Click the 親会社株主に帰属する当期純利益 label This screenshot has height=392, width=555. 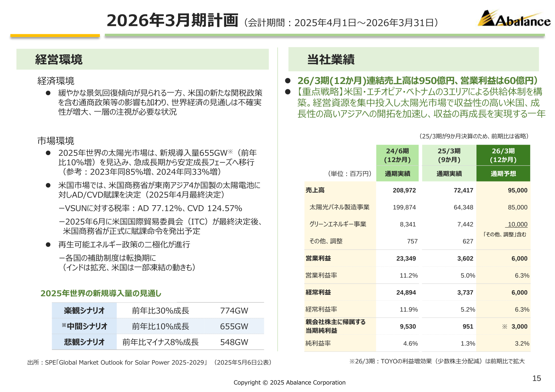click(x=335, y=326)
